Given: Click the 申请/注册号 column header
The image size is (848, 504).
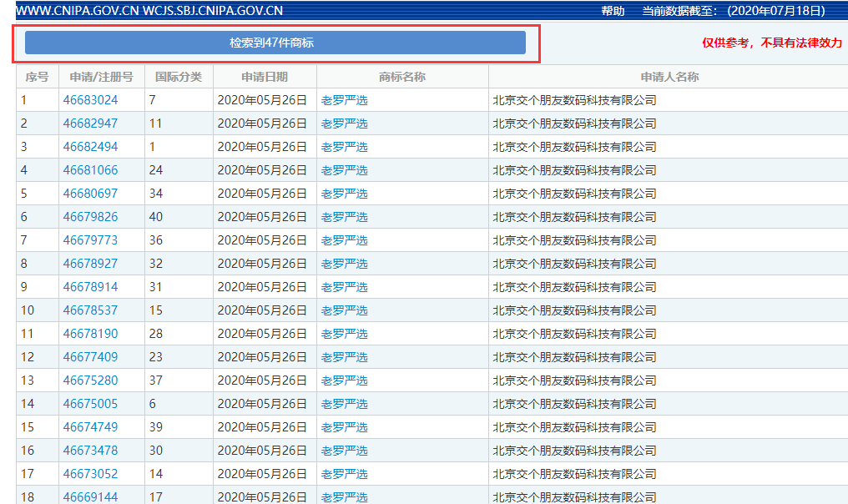Looking at the screenshot, I should click(102, 77).
